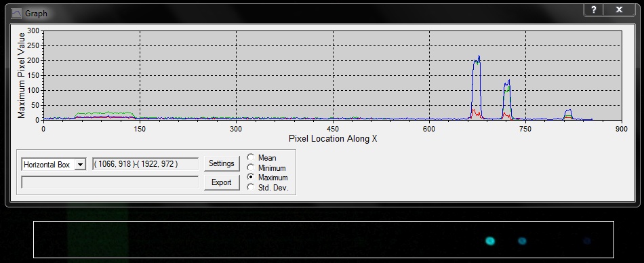Open the graph Settings
Viewport: 644px width, 263px height.
click(x=222, y=163)
